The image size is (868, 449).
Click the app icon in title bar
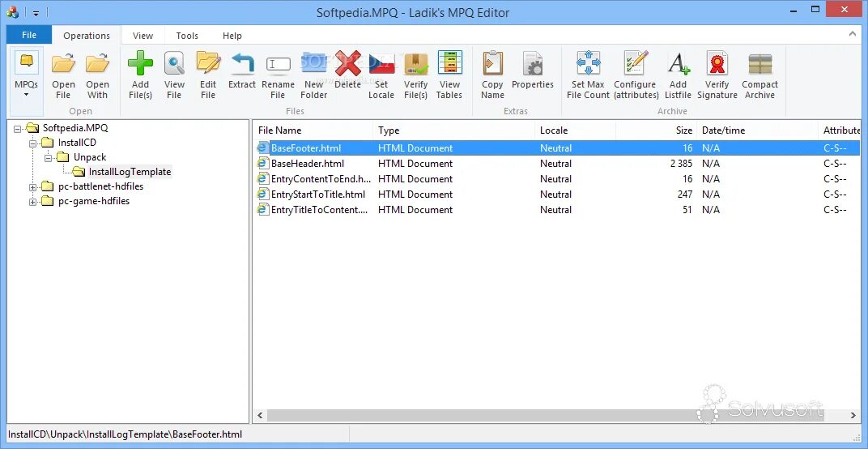pyautogui.click(x=12, y=12)
